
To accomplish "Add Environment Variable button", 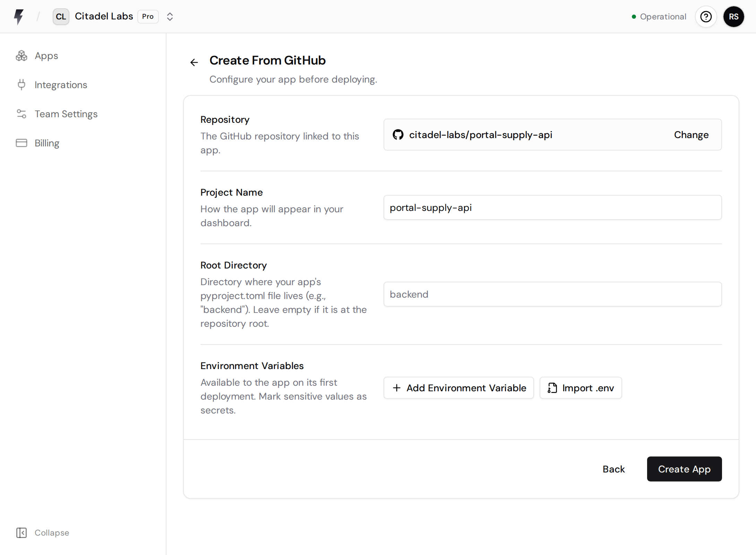I will click(459, 388).
